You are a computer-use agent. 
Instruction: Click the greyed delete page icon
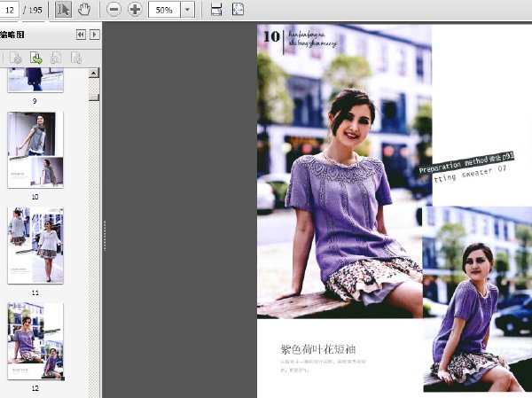click(15, 58)
